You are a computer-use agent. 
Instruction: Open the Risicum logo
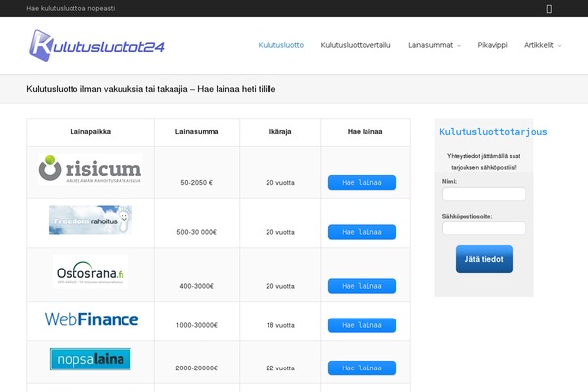click(90, 170)
